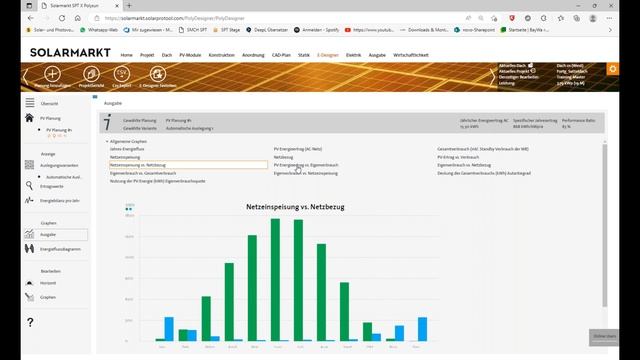
Task: Show PV Energieertrag (AC Netz) graph
Action: pyautogui.click(x=298, y=149)
